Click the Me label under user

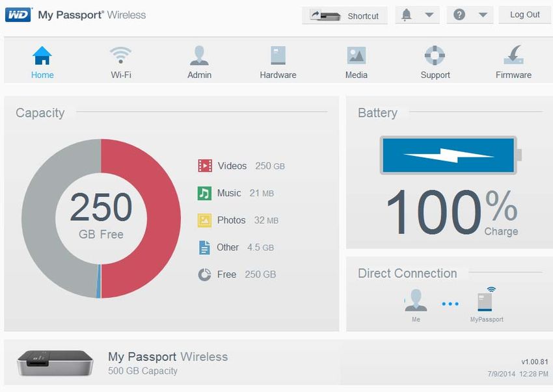coord(416,319)
